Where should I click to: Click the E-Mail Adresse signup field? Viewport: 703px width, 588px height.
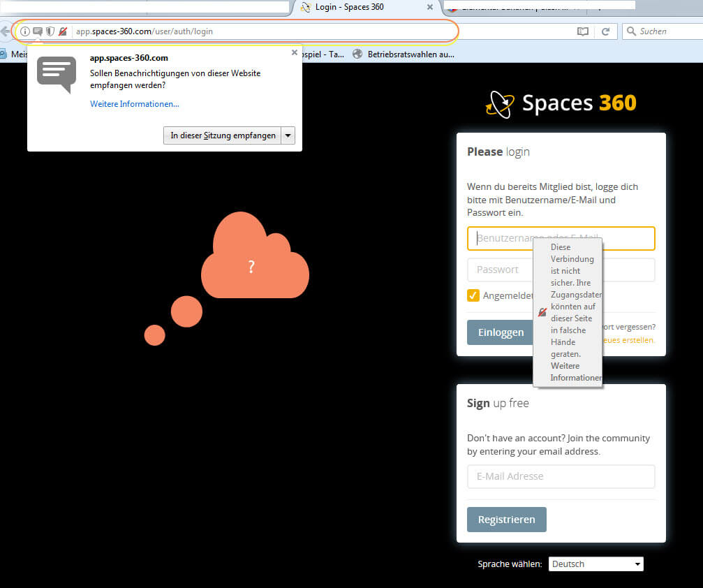click(561, 476)
